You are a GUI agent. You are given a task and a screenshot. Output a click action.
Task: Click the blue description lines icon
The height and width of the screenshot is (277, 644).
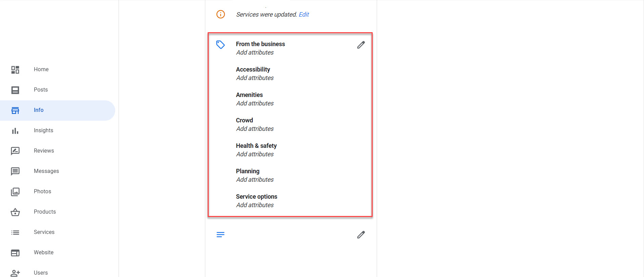point(221,234)
